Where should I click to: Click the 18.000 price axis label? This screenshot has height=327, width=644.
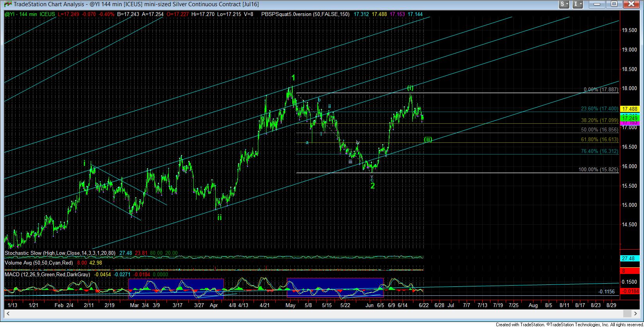point(630,89)
